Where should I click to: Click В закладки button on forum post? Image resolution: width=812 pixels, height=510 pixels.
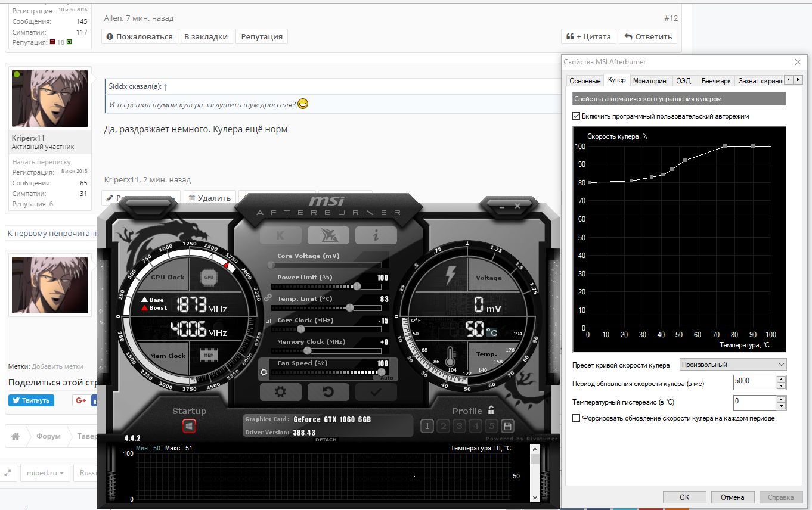click(206, 36)
